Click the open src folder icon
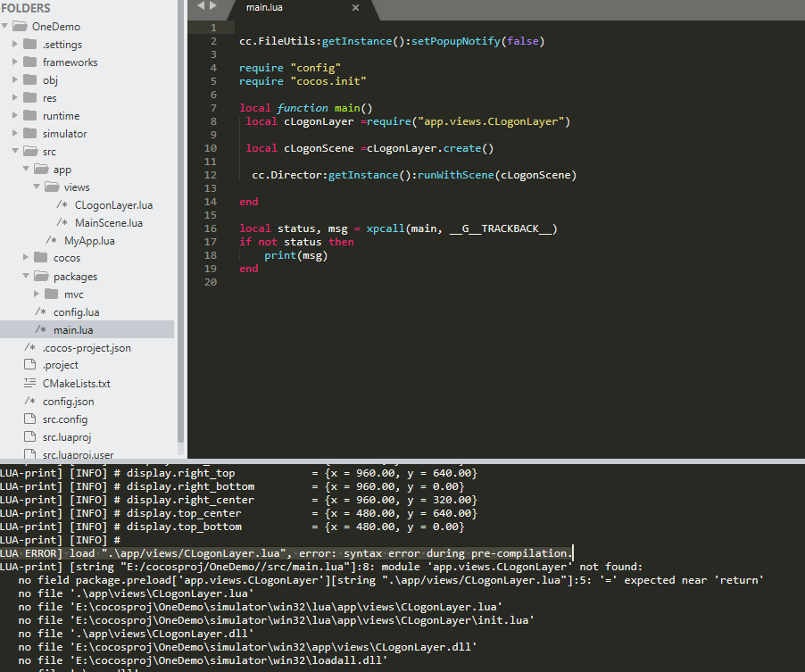Screen dimensions: 805x672 tap(31, 151)
